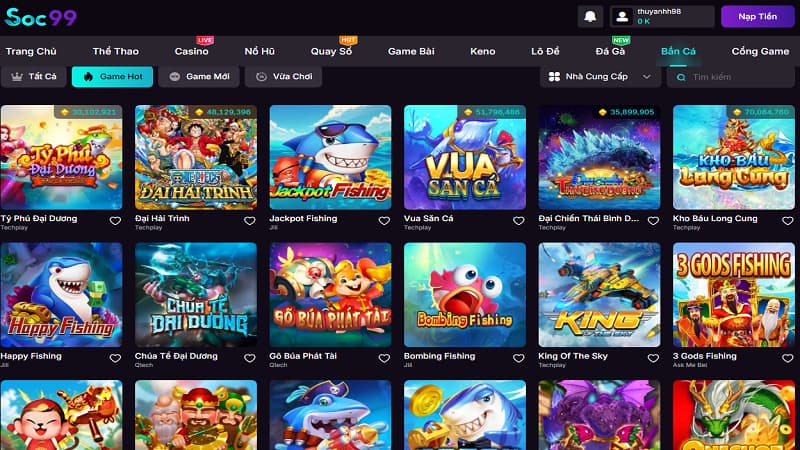Toggle favorite heart for Vua Săn Cá

518,221
